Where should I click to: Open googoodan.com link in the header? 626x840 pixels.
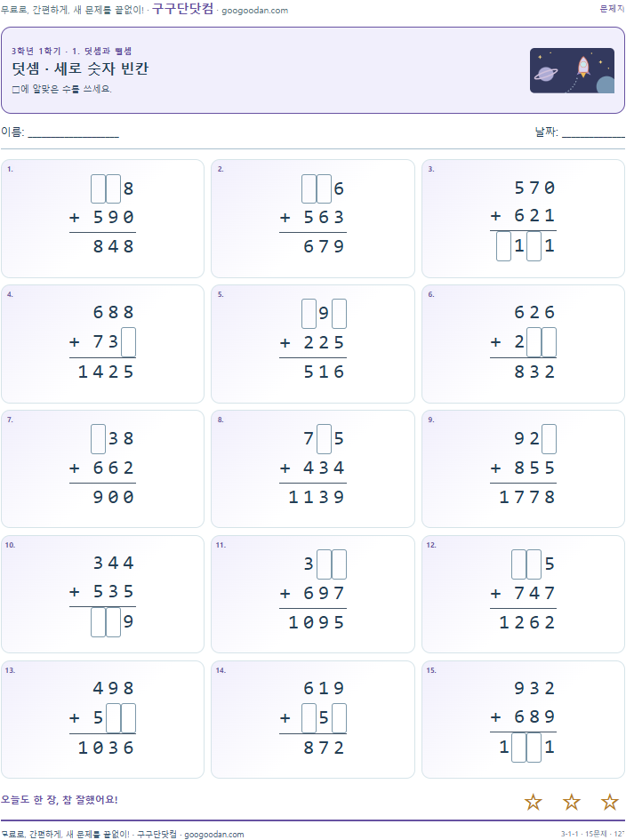(254, 10)
